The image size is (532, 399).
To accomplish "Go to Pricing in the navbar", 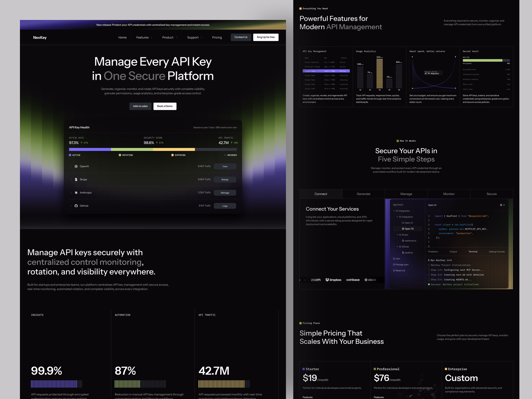I will [217, 37].
